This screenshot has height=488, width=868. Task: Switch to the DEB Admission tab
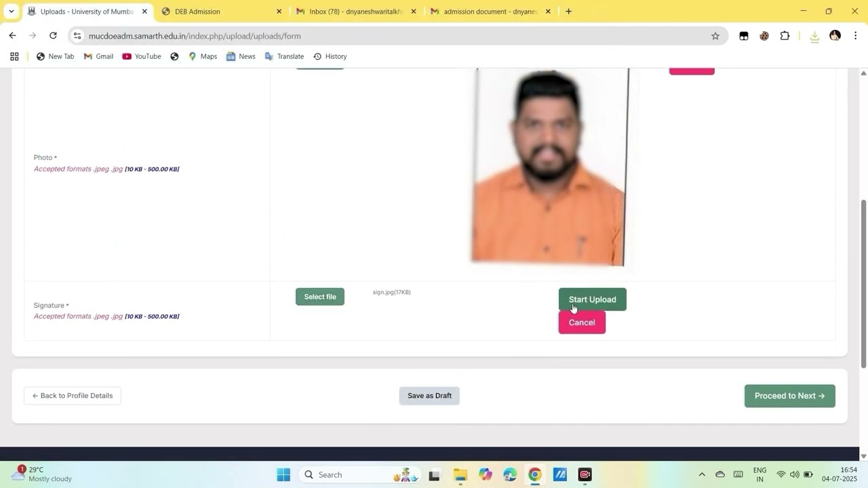220,12
